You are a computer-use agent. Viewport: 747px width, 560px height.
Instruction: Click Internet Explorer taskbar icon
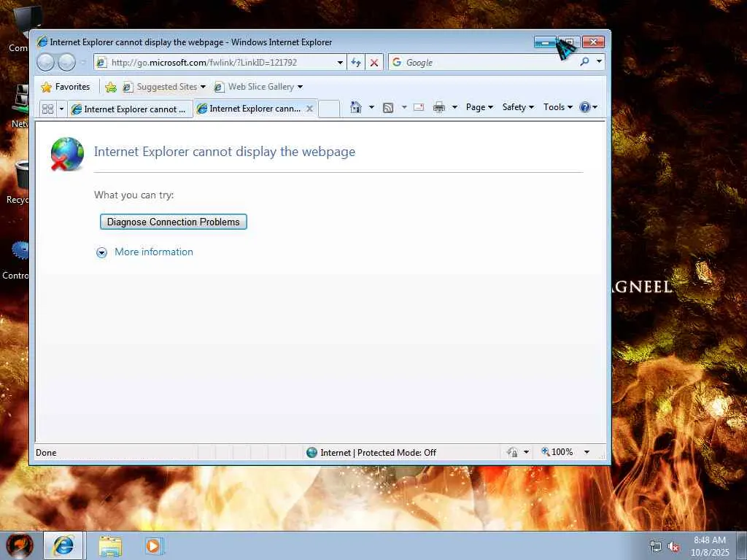pyautogui.click(x=64, y=545)
